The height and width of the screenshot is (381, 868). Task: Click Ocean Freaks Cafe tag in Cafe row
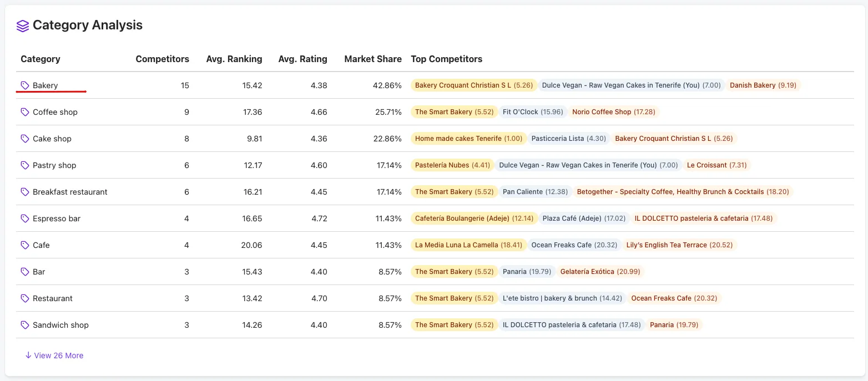tap(574, 245)
